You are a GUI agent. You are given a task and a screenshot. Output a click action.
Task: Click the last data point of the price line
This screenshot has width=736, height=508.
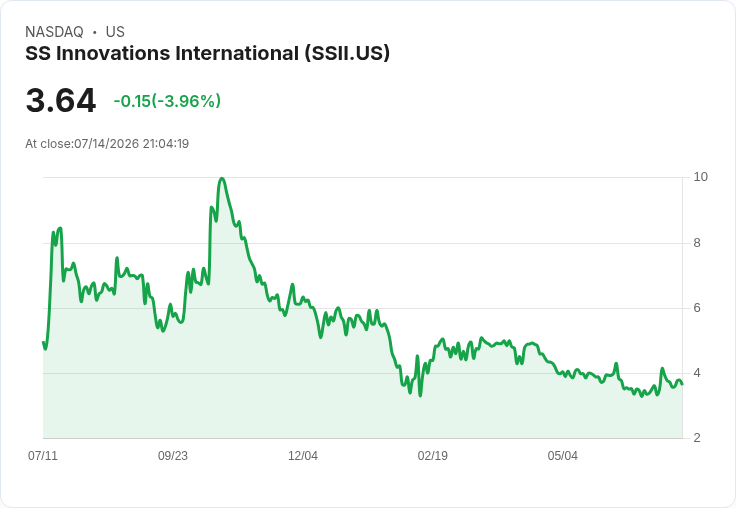coord(682,384)
